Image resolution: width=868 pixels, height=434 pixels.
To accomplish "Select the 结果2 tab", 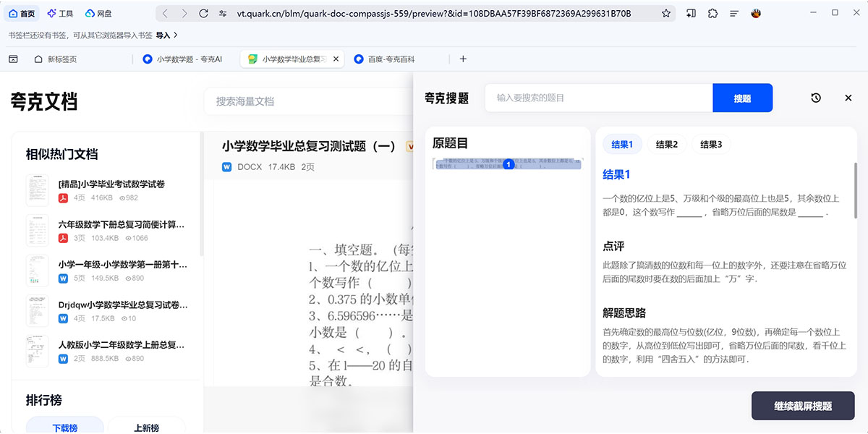I will point(667,145).
